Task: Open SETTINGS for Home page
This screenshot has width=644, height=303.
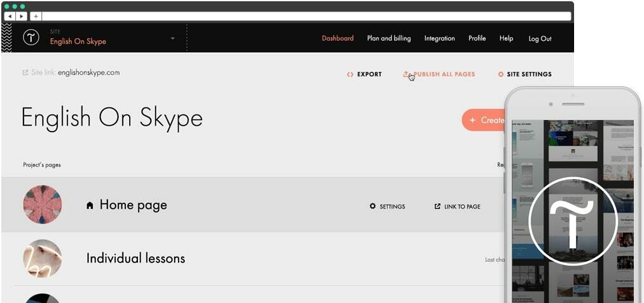Action: 392,206
